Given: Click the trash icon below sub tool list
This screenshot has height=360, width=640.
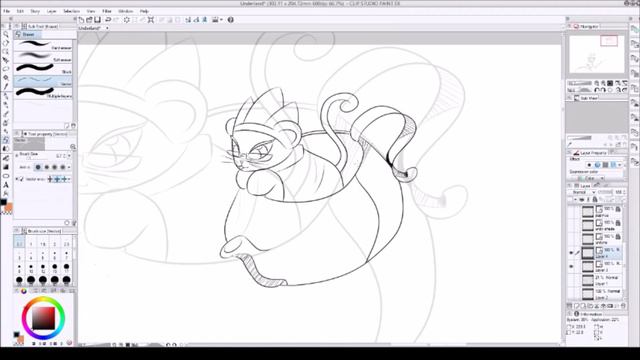Looking at the screenshot, I should pos(73,126).
